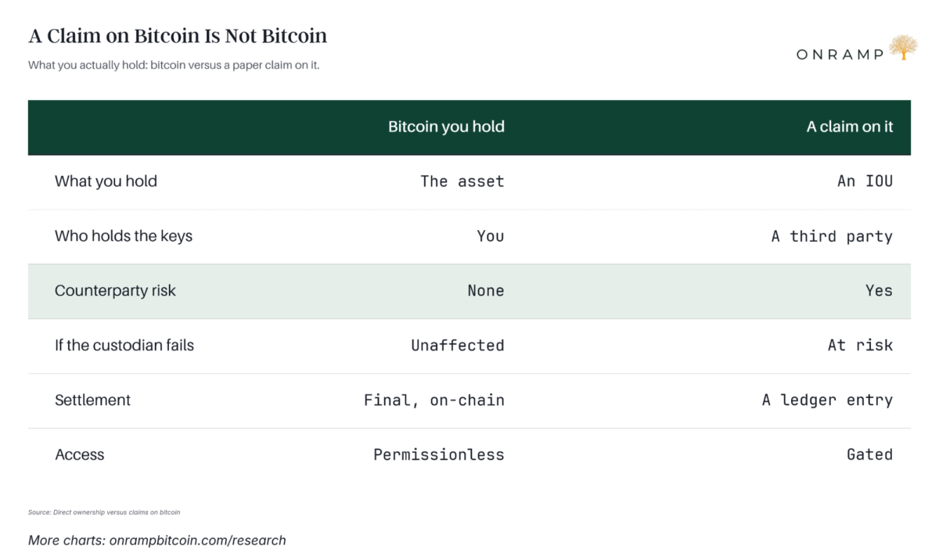Open the onrampbitcoin.com/research link

pyautogui.click(x=198, y=540)
